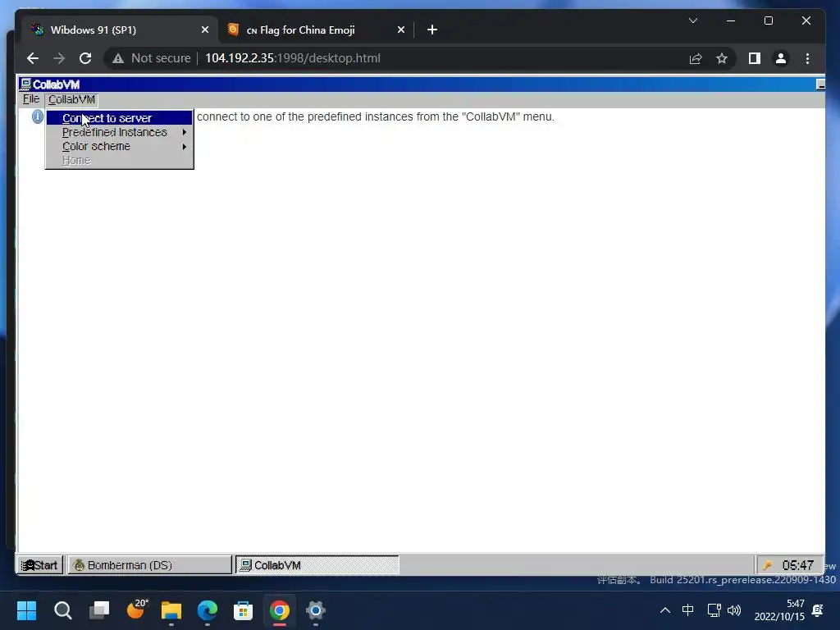Image resolution: width=840 pixels, height=630 pixels.
Task: Open tab search dropdown chevron
Action: tap(692, 21)
